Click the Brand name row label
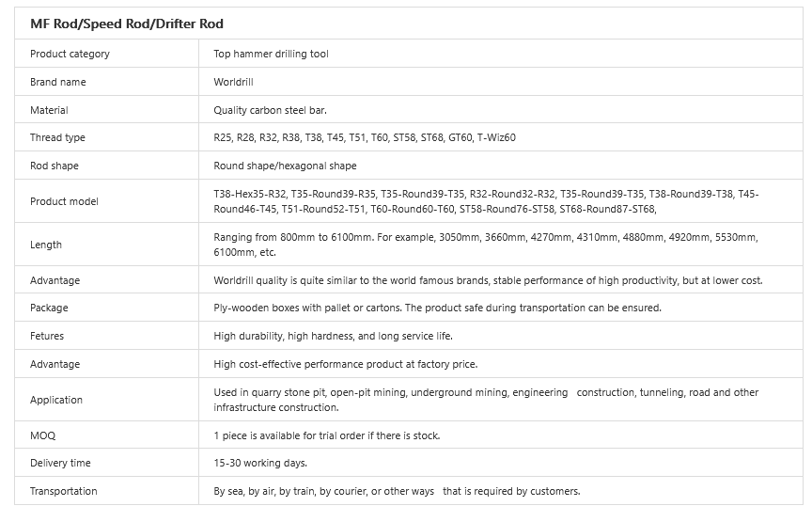The image size is (812, 522). (x=57, y=82)
